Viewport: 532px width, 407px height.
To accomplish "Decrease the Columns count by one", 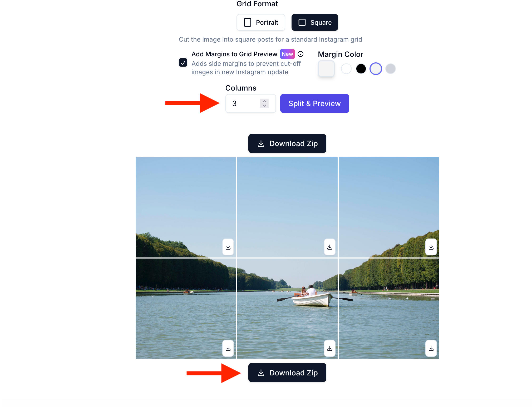I will (264, 106).
